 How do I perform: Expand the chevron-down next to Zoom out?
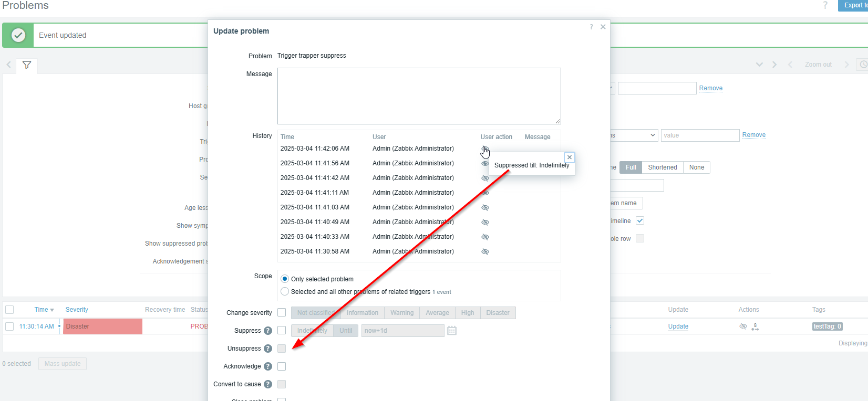(759, 65)
